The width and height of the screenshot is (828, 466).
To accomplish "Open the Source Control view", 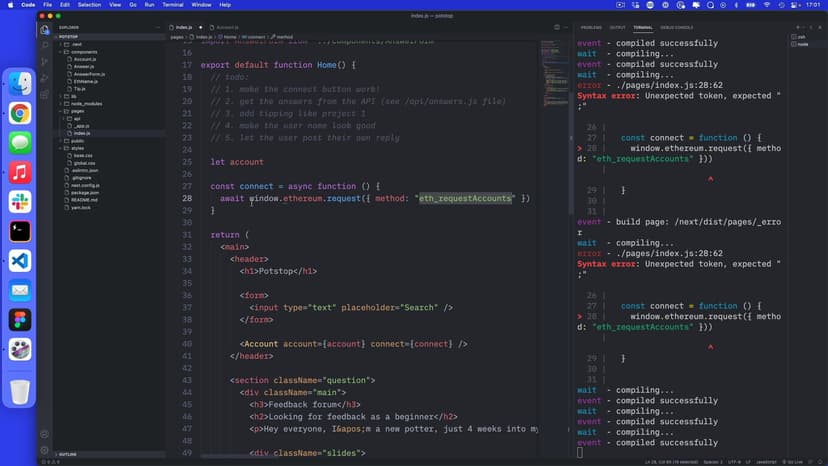I will pos(45,62).
